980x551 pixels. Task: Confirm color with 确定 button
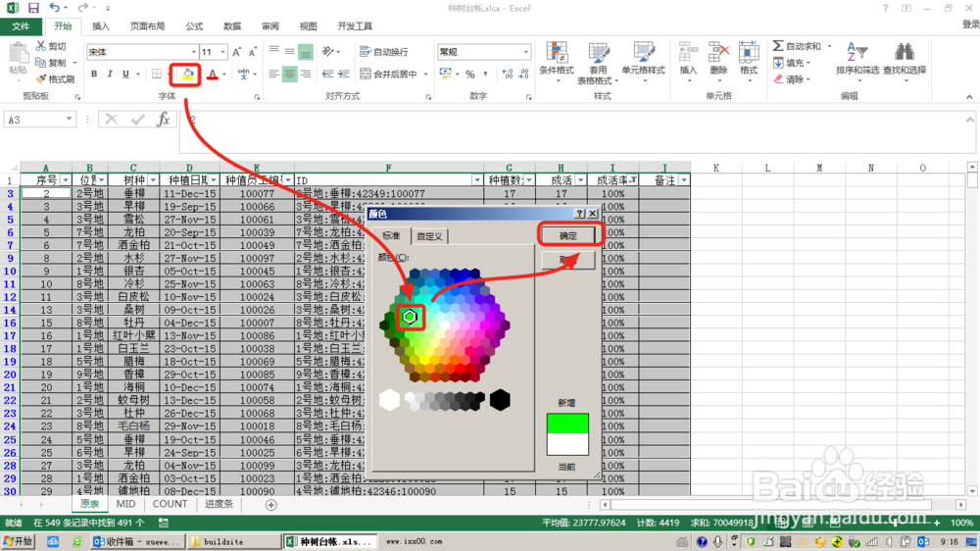[568, 235]
